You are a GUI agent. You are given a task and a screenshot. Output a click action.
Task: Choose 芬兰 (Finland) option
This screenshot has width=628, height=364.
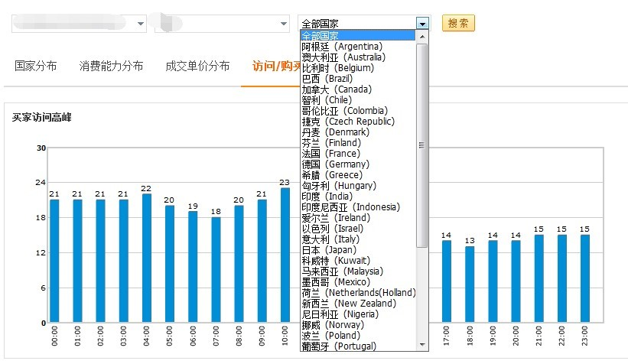click(358, 142)
